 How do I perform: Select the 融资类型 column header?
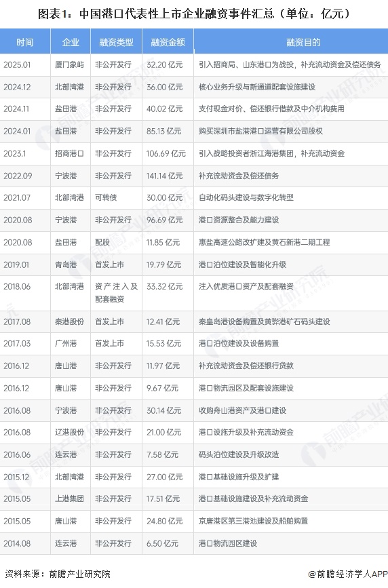coord(116,41)
